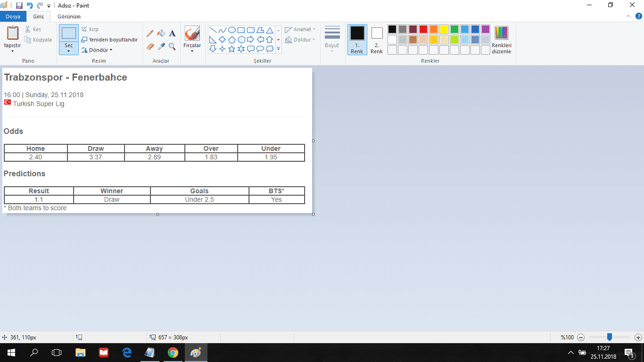Choose the Diamond shape
Image resolution: width=644 pixels, height=362 pixels.
223,40
